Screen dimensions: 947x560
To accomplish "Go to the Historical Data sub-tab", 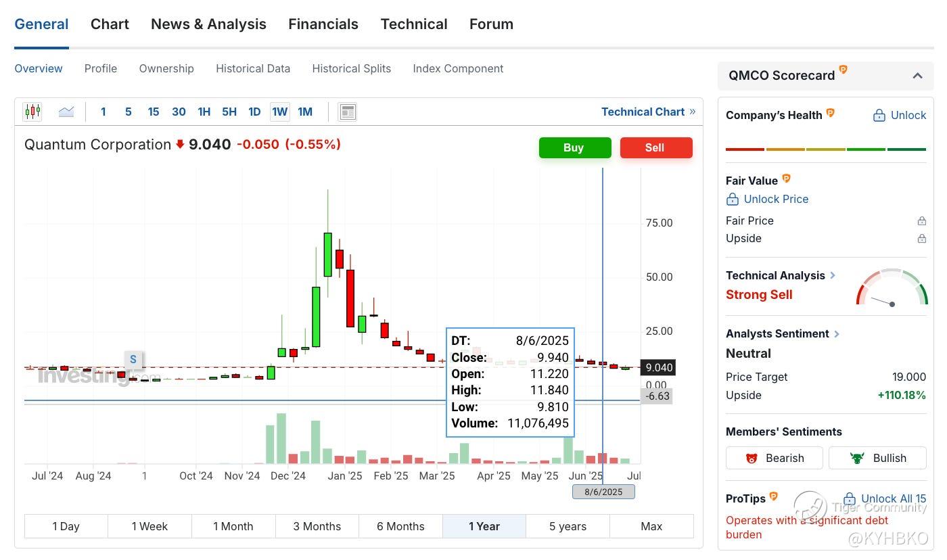I will (253, 68).
